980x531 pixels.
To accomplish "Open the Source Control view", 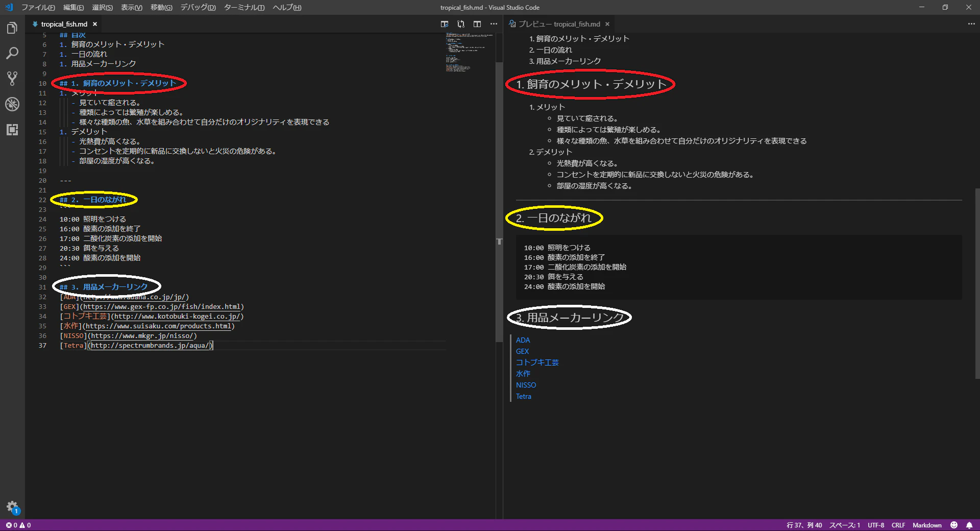I will pos(12,79).
